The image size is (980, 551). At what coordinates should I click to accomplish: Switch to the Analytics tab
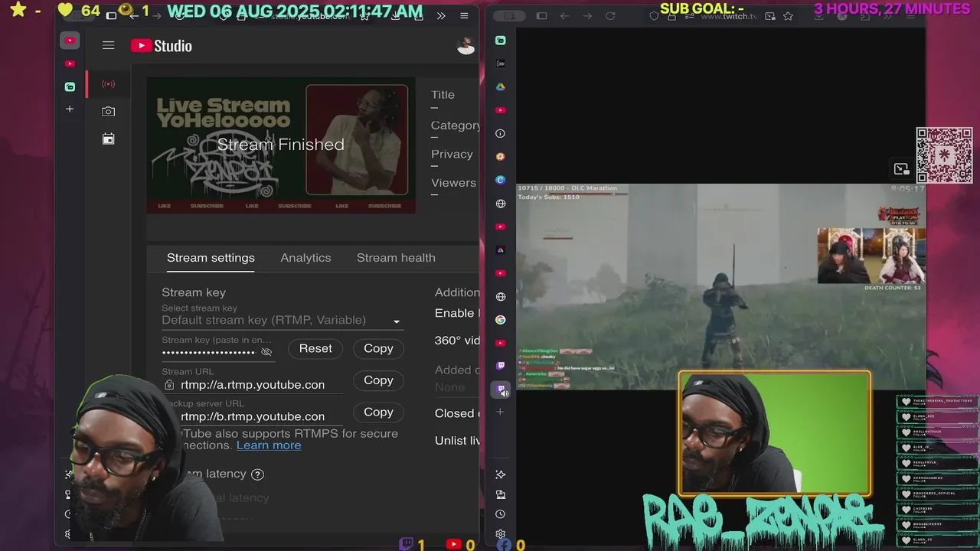click(x=305, y=258)
